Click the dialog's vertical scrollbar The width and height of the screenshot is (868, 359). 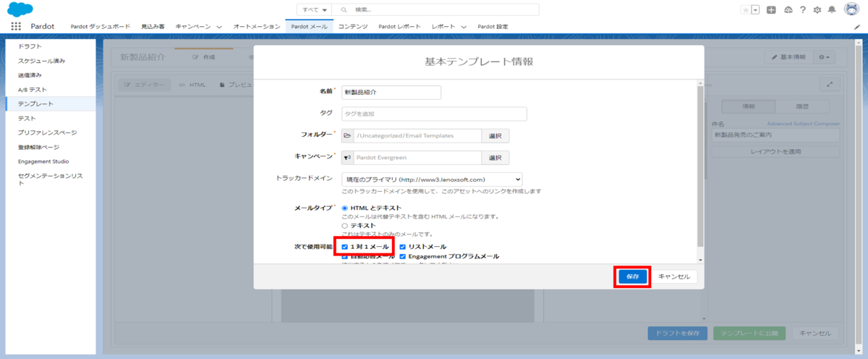pyautogui.click(x=700, y=172)
